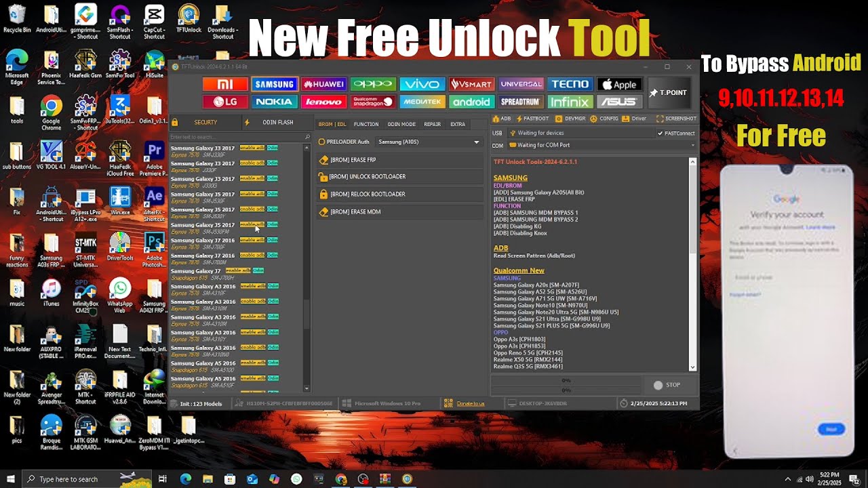Click the search magnifier icon in model list
Image resolution: width=868 pixels, height=488 pixels.
click(x=307, y=137)
